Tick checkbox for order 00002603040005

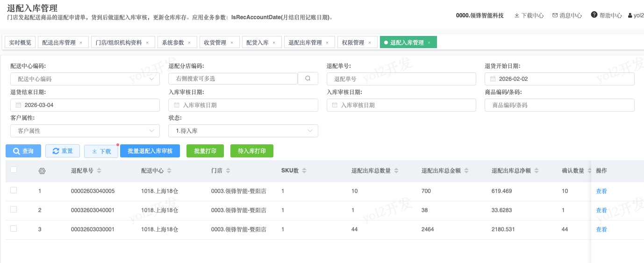[x=14, y=190]
